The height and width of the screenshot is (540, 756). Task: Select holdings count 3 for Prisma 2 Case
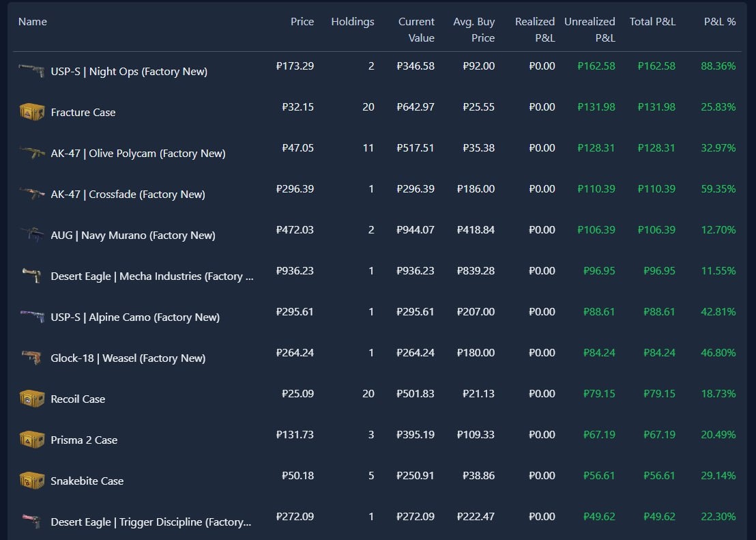[x=371, y=436]
